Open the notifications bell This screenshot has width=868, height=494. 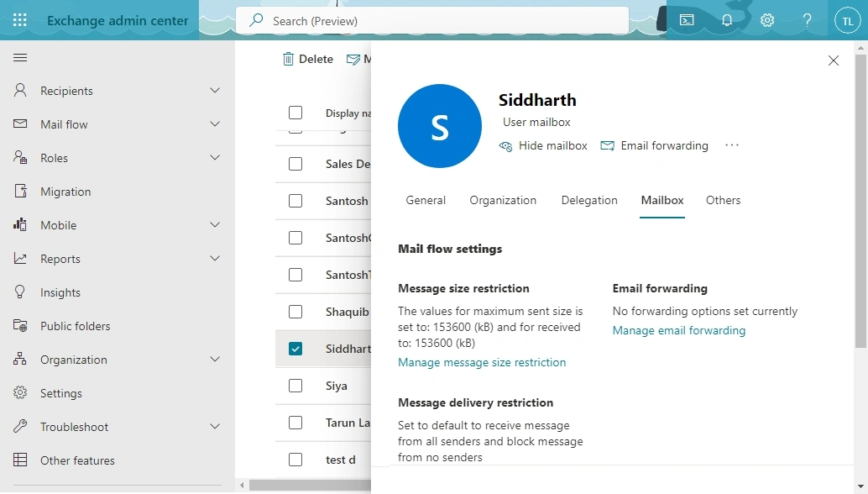[727, 20]
